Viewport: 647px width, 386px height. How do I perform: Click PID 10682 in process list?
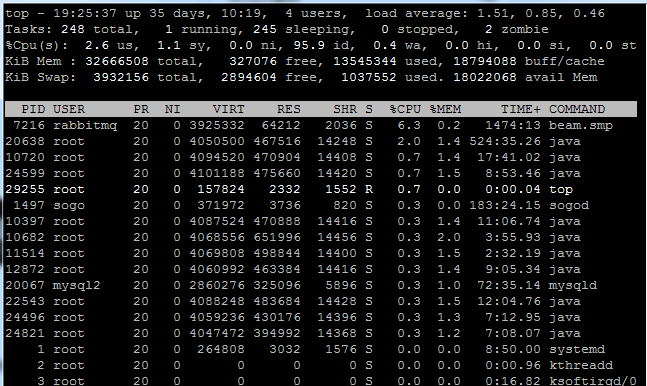(25, 237)
